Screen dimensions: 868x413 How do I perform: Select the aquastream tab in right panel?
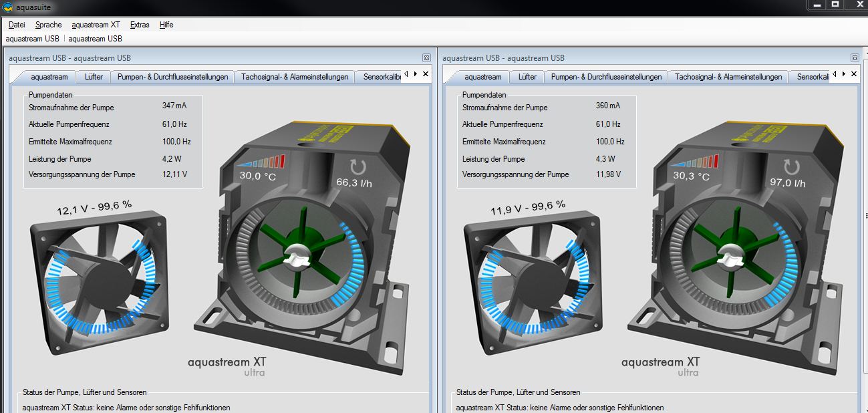coord(482,77)
